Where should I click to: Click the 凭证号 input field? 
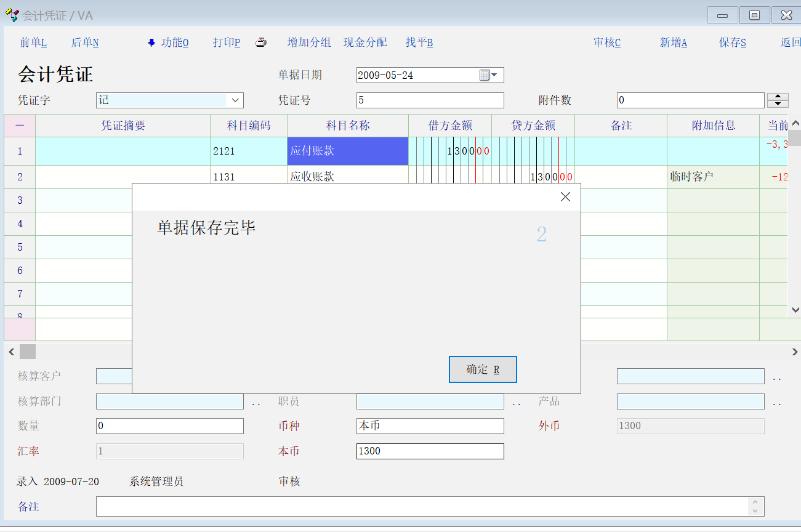coord(430,100)
